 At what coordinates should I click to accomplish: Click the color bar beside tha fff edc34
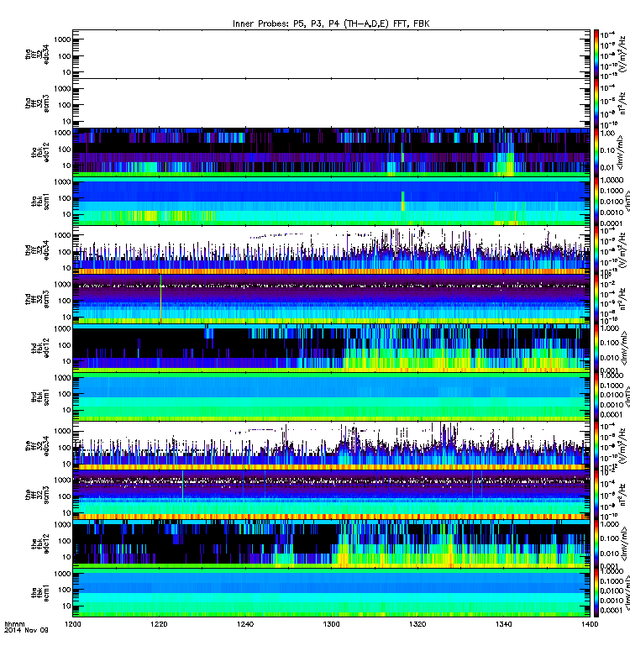(x=596, y=54)
